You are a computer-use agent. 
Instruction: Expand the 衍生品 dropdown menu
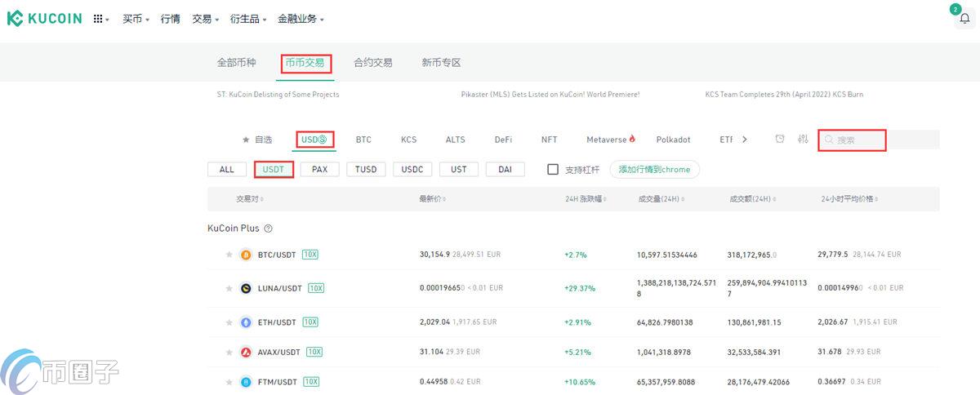click(248, 19)
